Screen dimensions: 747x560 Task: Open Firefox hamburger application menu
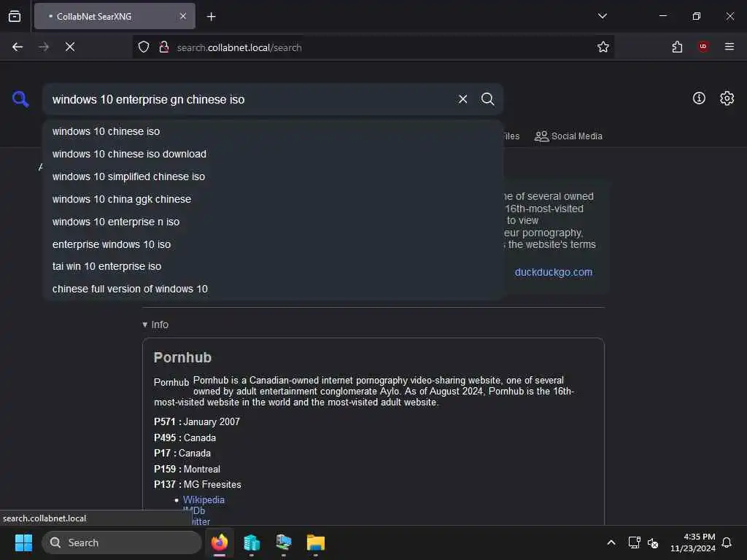coord(729,47)
